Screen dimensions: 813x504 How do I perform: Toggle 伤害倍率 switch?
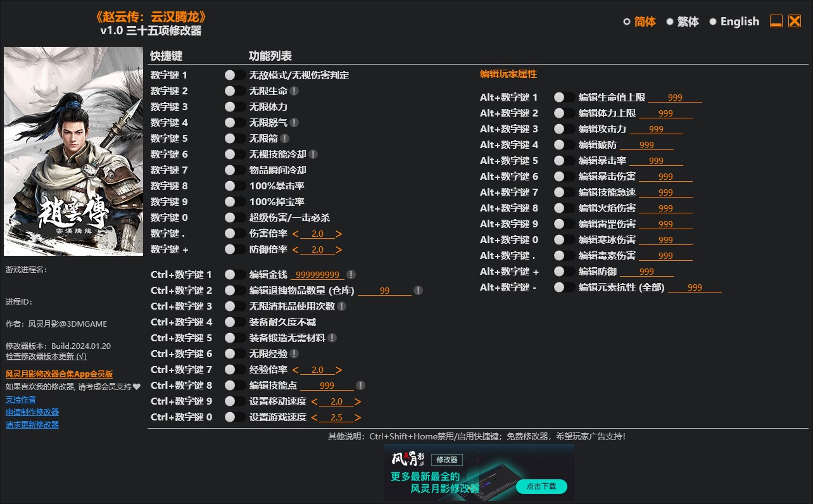[x=235, y=234]
